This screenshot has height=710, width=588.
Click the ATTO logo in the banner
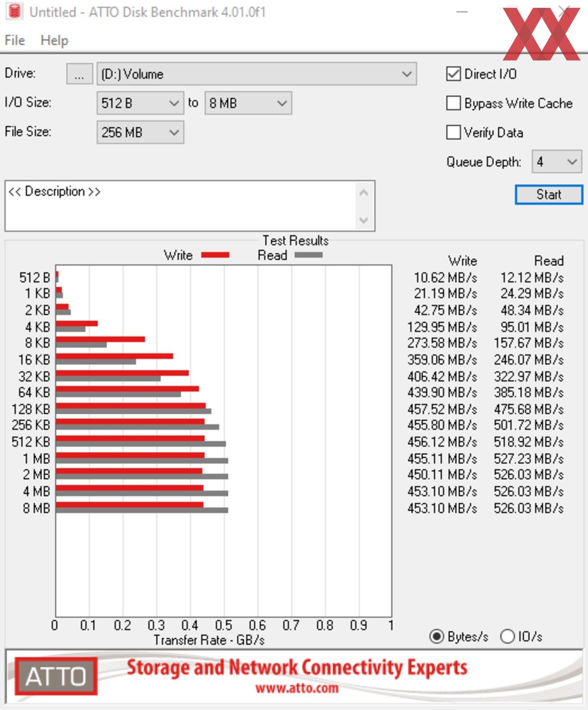coord(56,676)
